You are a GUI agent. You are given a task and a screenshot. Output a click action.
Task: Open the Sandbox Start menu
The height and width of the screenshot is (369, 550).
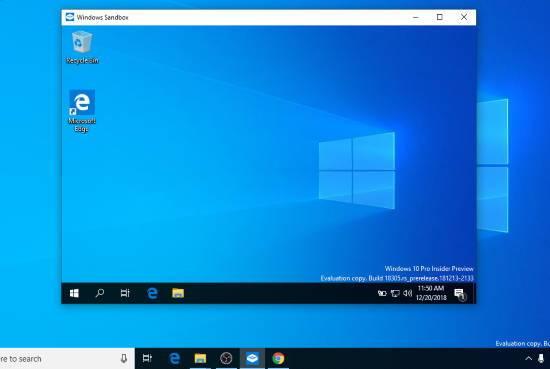[74, 293]
